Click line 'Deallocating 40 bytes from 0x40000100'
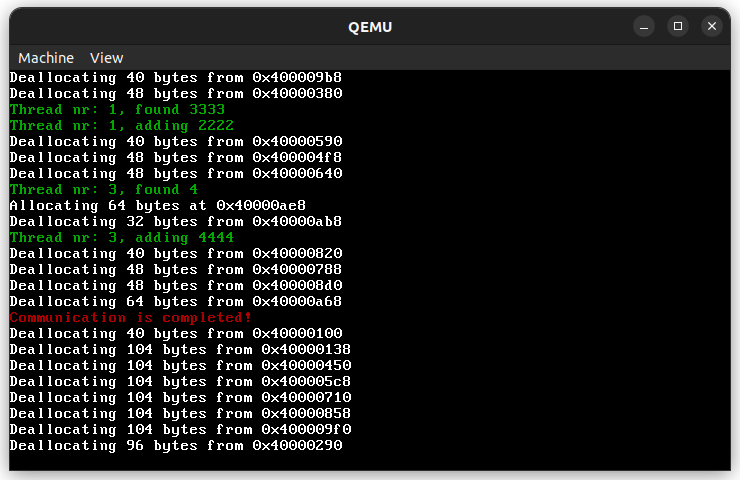Image resolution: width=740 pixels, height=480 pixels. tap(176, 334)
